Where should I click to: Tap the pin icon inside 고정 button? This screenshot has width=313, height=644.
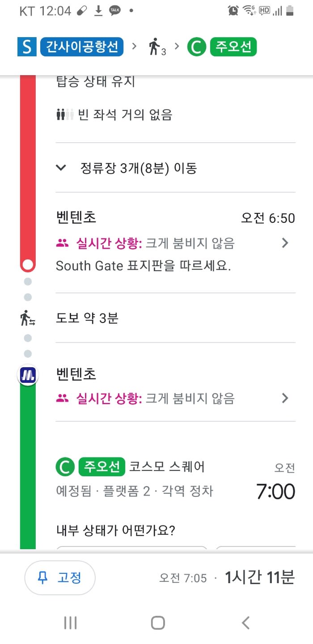pyautogui.click(x=43, y=578)
